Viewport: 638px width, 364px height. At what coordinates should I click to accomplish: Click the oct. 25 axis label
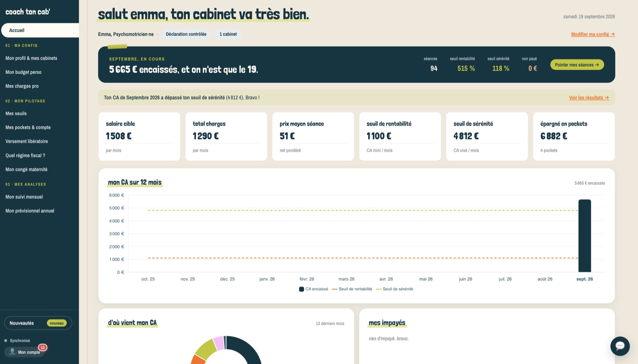(x=148, y=279)
